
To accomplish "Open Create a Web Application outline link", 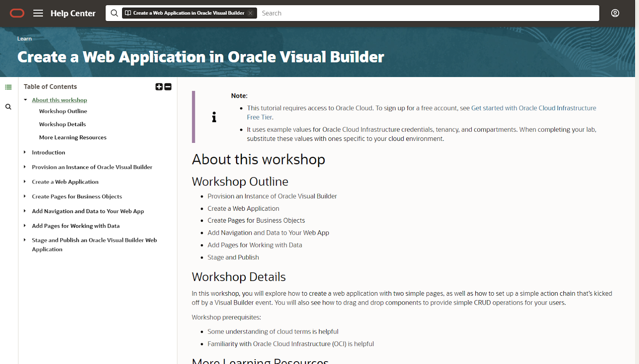I will pos(243,208).
